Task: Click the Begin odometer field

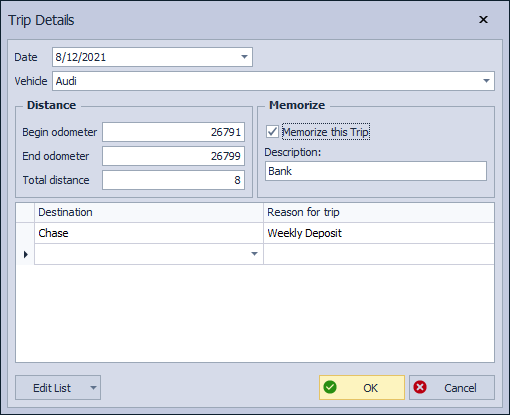Action: point(173,132)
